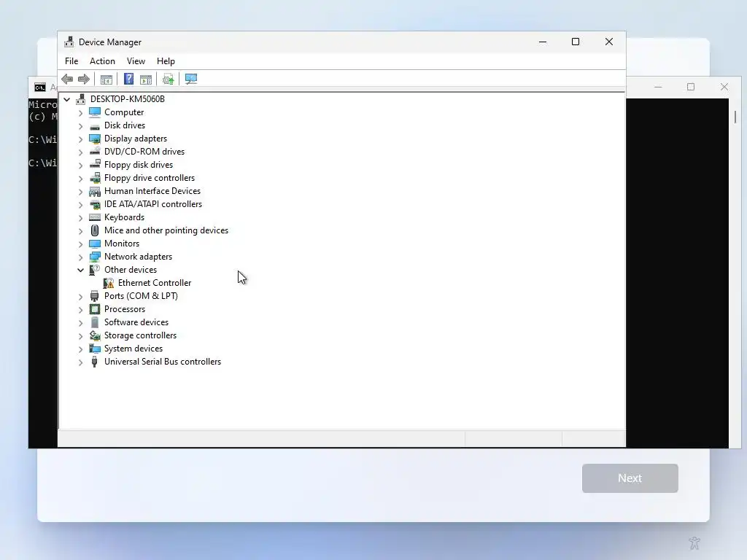Image resolution: width=747 pixels, height=560 pixels.
Task: Click the Floppy disk drives icon
Action: pyautogui.click(x=95, y=165)
